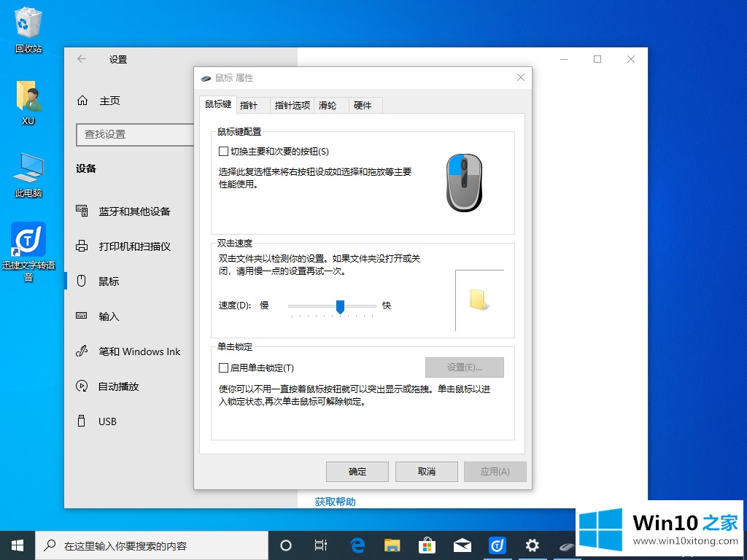
Task: Go back using the settings back arrow
Action: pyautogui.click(x=82, y=59)
